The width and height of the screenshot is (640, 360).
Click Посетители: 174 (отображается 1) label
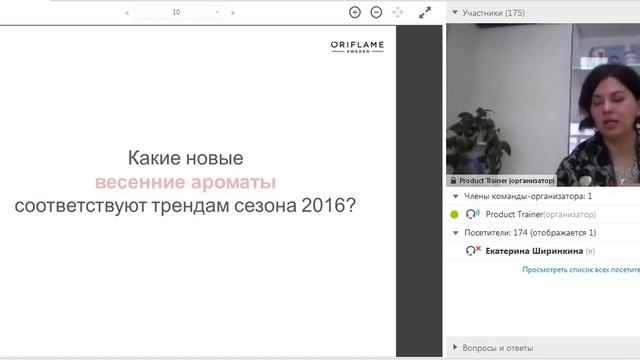pyautogui.click(x=530, y=233)
